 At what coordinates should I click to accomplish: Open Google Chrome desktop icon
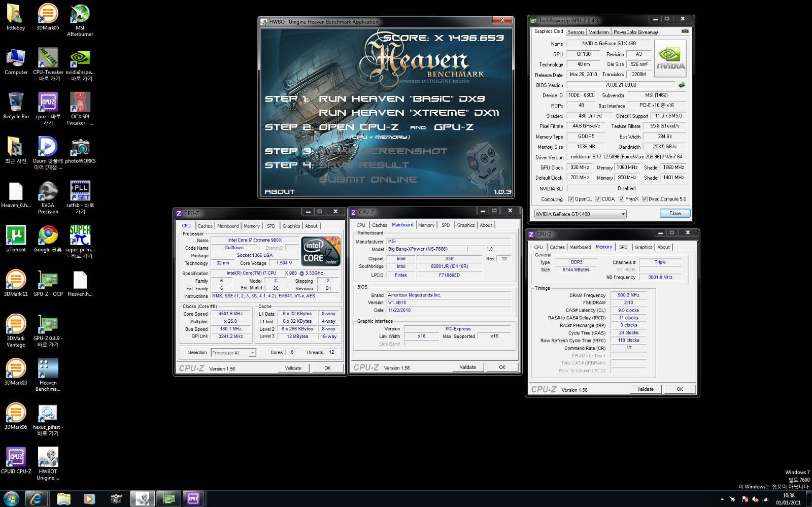coord(48,239)
